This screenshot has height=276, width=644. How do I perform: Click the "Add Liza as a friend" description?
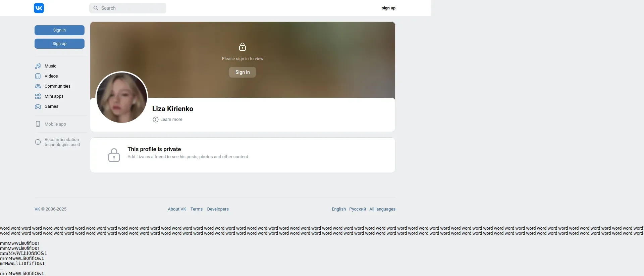188,157
